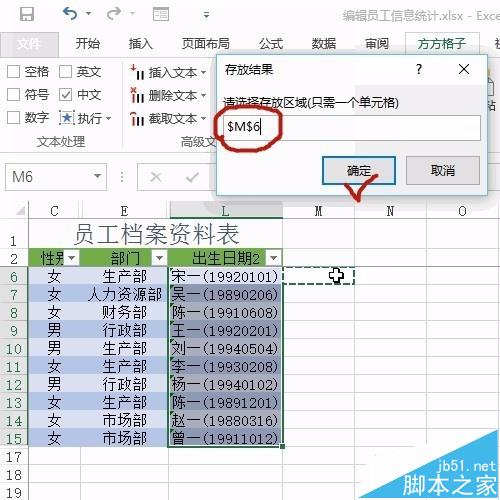
Task: Open the Name Box dropdown arrow
Action: click(97, 176)
